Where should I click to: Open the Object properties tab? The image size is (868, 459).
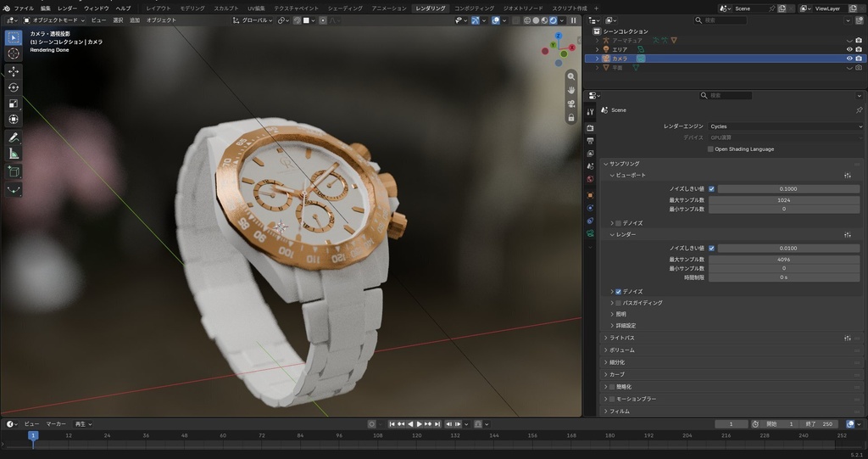tap(590, 195)
